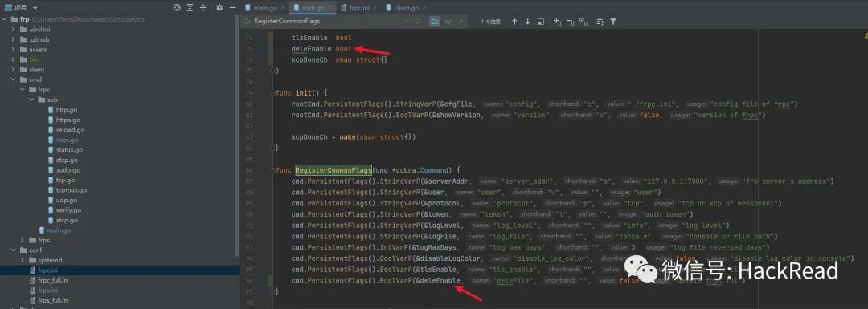868x309 pixels.
Task: Jump to next search occurrence arrow
Action: 527,22
